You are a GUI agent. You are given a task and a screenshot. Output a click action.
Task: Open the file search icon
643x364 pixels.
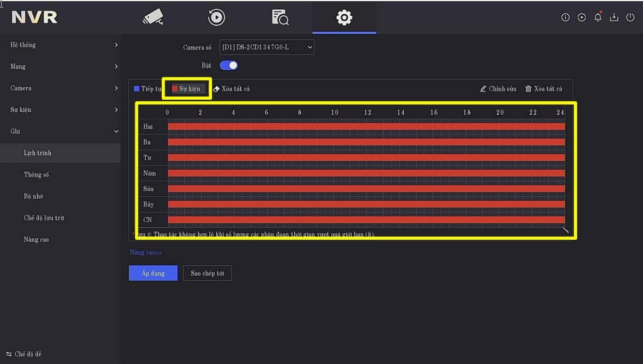point(280,17)
